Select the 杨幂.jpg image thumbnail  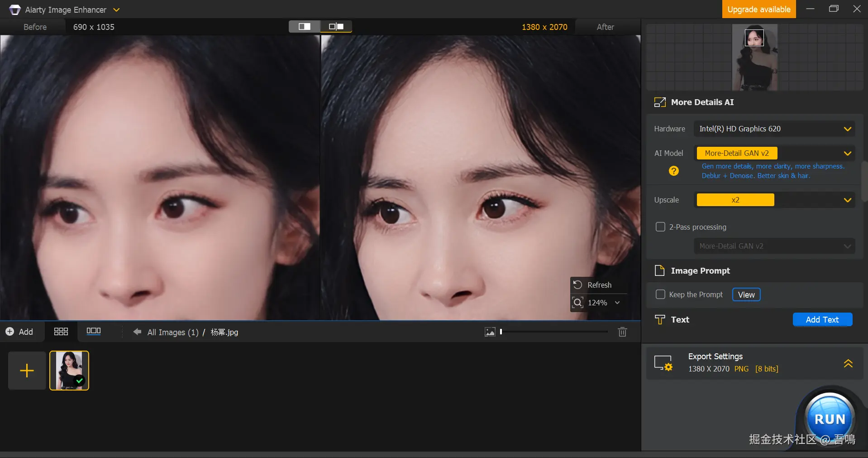pyautogui.click(x=69, y=371)
